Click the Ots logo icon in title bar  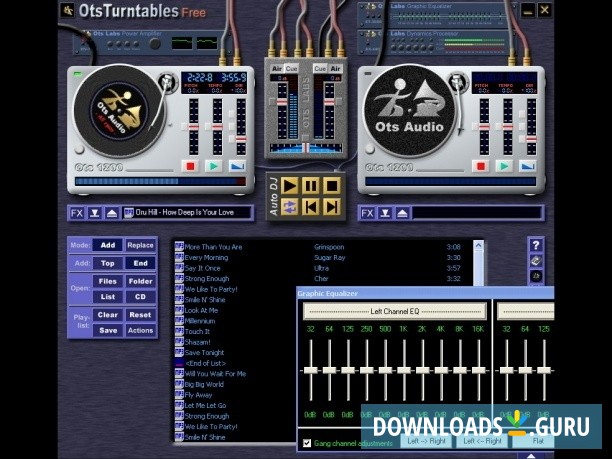coord(68,11)
